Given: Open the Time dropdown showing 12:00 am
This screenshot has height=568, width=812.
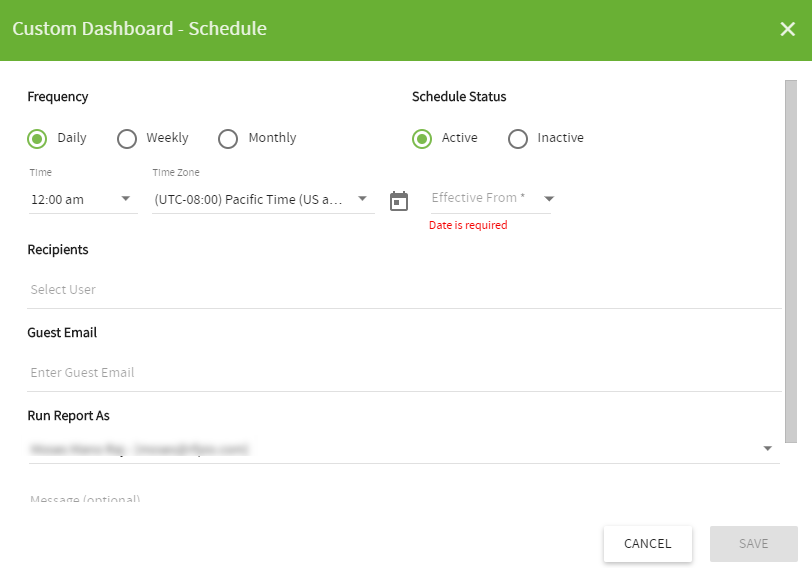Looking at the screenshot, I should [x=83, y=199].
